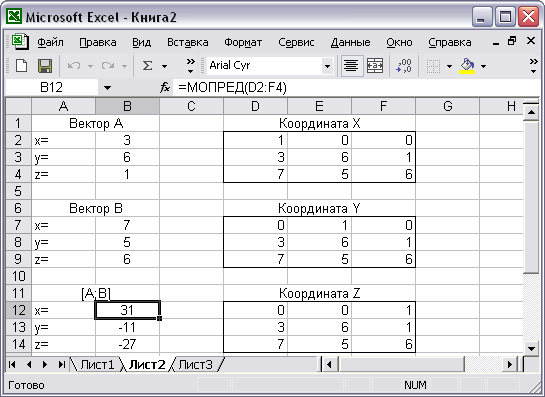Click the Decrease Decimal icon
The width and height of the screenshot is (545, 397).
pos(404,66)
